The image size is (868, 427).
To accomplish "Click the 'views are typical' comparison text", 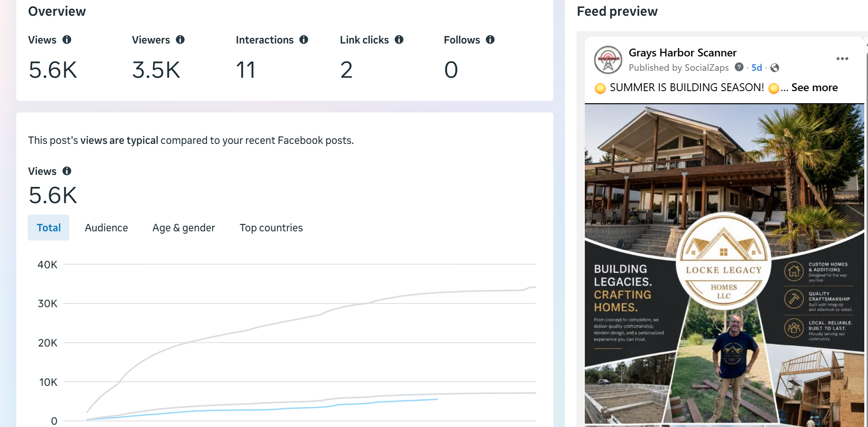I will point(119,140).
